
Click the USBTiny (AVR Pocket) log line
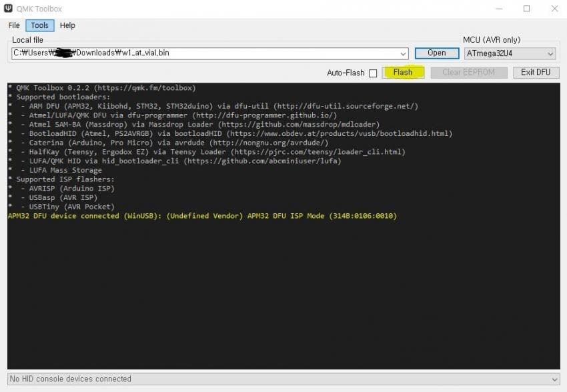click(x=61, y=207)
